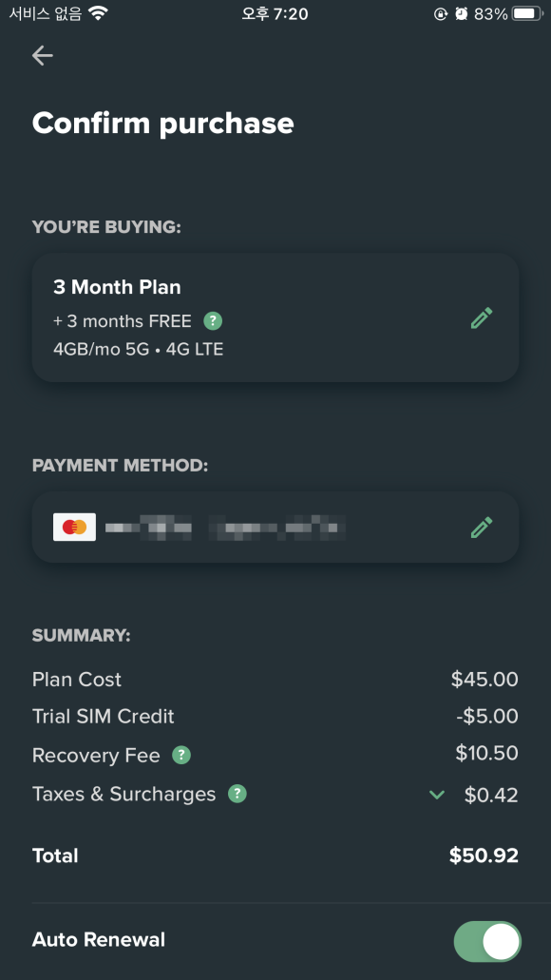551x980 pixels.
Task: Tap the Confirm purchase heading
Action: [163, 124]
